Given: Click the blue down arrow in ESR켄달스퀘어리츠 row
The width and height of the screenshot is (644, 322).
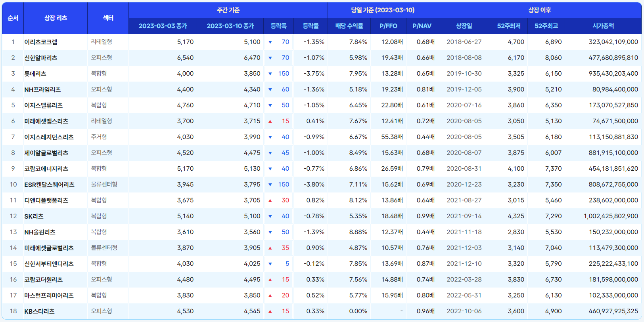Looking at the screenshot, I should coord(270,185).
